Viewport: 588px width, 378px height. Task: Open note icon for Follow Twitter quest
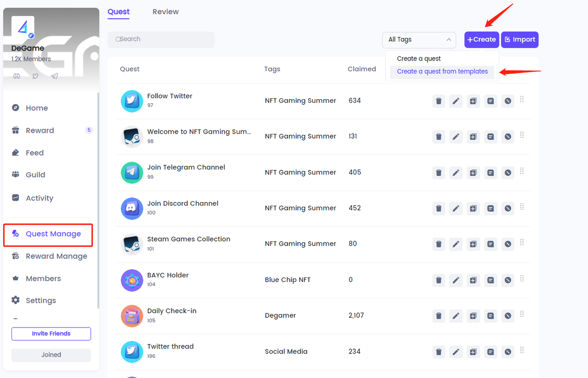pos(491,101)
